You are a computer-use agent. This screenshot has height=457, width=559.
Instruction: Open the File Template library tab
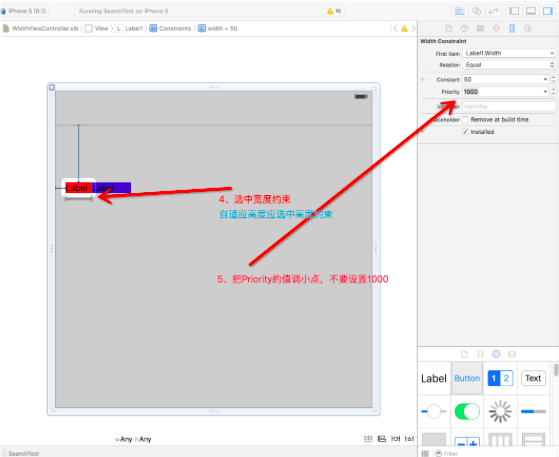click(x=464, y=354)
